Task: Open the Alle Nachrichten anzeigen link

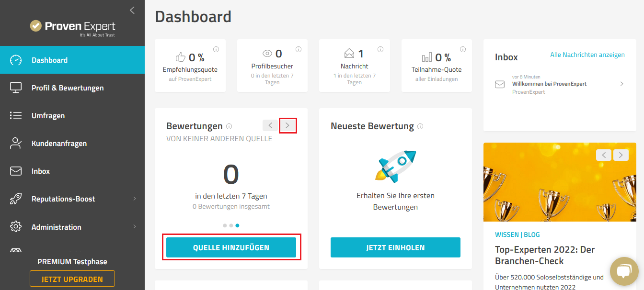Action: (587, 55)
